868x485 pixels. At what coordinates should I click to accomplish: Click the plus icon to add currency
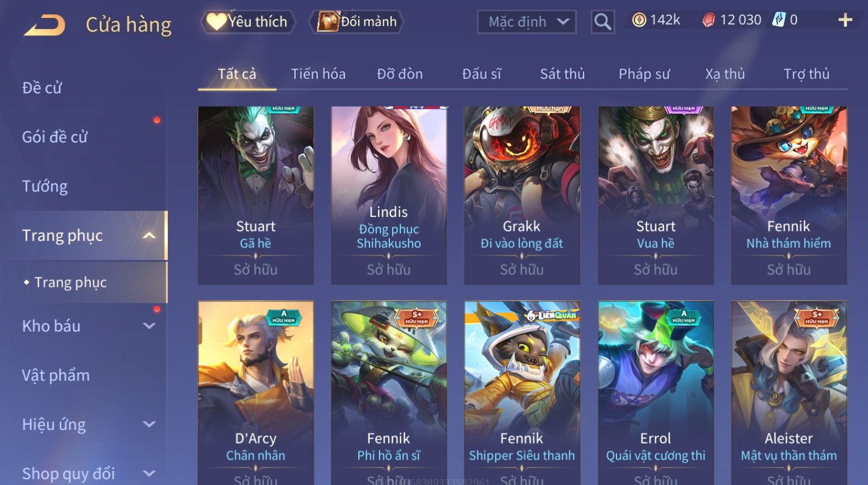pos(845,20)
